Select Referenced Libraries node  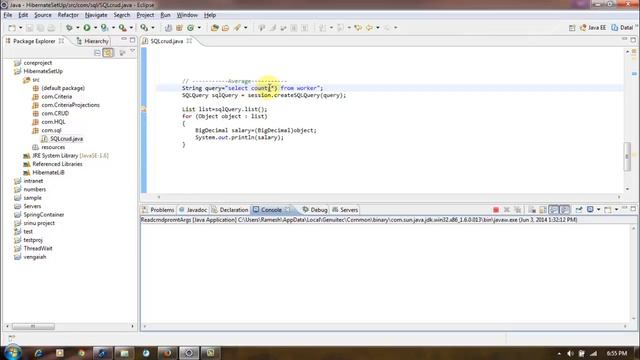53,164
